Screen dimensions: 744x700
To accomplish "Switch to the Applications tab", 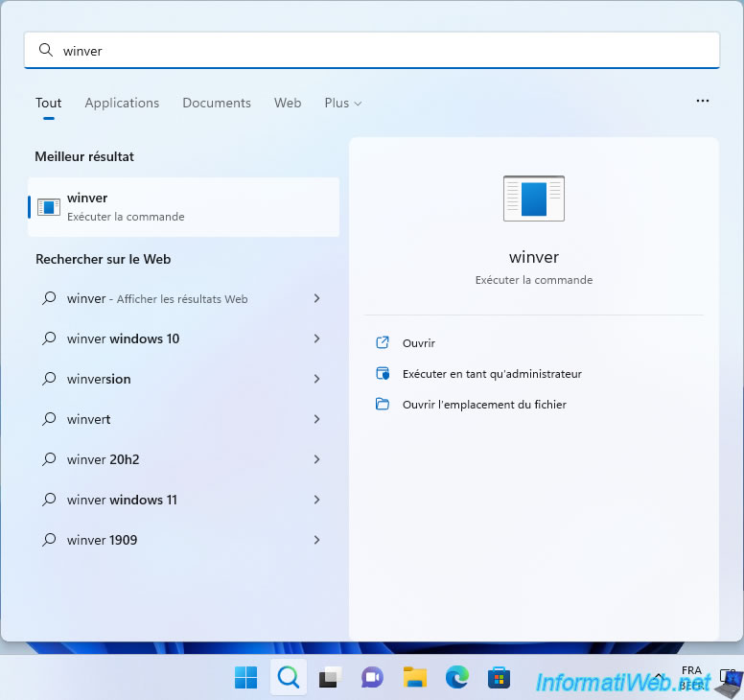I will 122,103.
